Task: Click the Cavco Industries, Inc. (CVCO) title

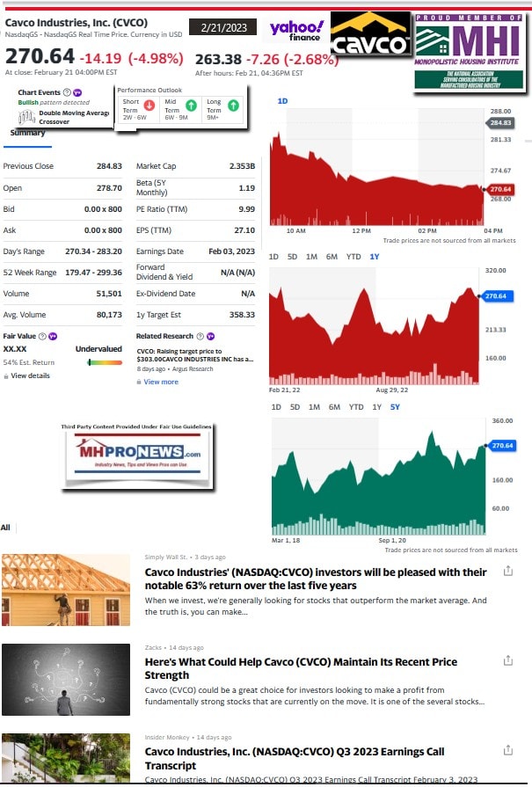Action: pyautogui.click(x=77, y=23)
